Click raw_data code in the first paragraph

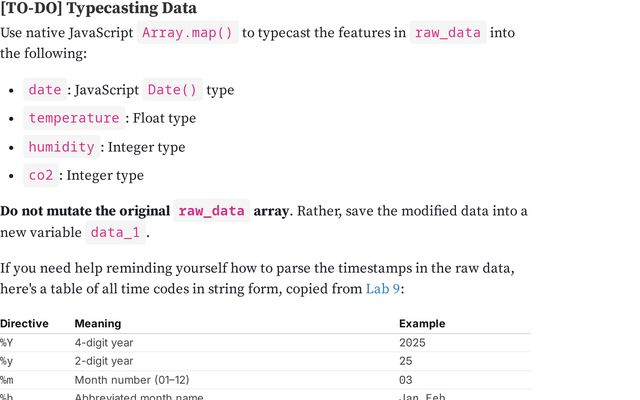(449, 33)
